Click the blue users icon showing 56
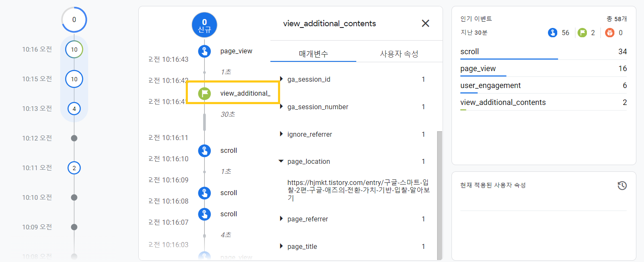Image resolution: width=644 pixels, height=262 pixels. (553, 32)
